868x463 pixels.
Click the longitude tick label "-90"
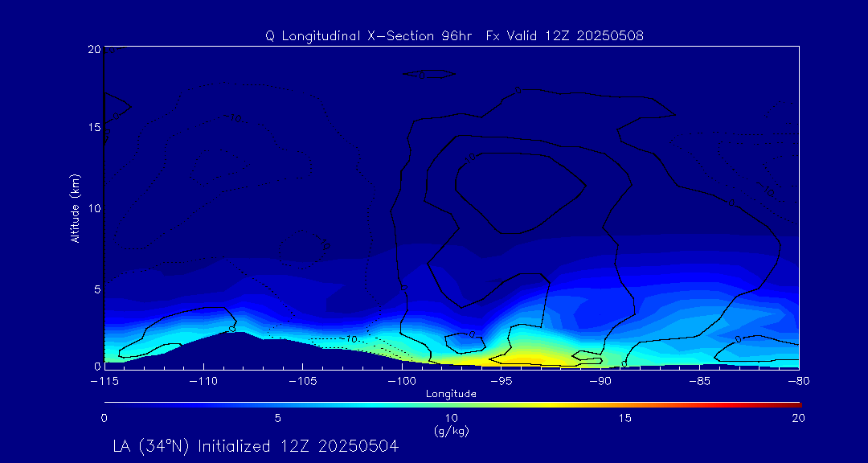click(600, 381)
